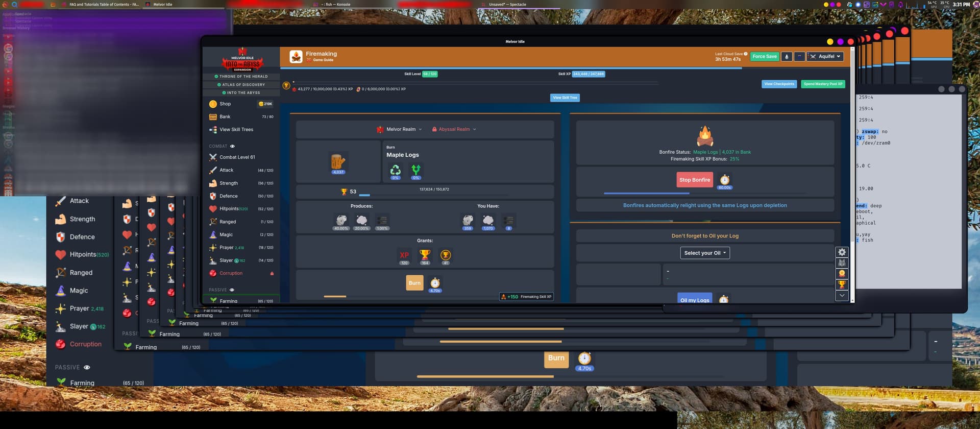
Task: Collapse the minibar with the chevron button
Action: (842, 295)
